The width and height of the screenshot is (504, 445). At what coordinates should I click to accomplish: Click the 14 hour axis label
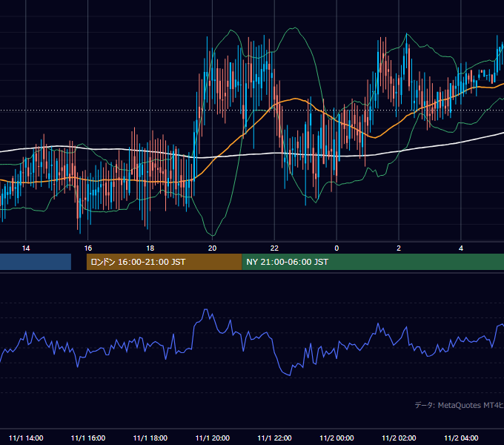(26, 248)
